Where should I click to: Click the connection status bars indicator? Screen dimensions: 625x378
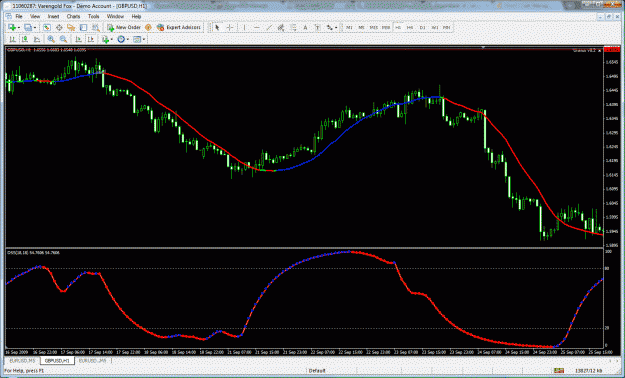coord(558,371)
